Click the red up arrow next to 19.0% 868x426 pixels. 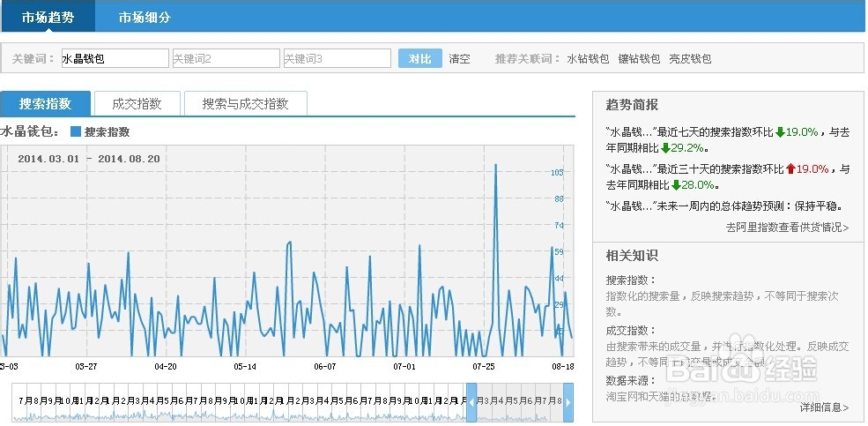click(x=790, y=169)
